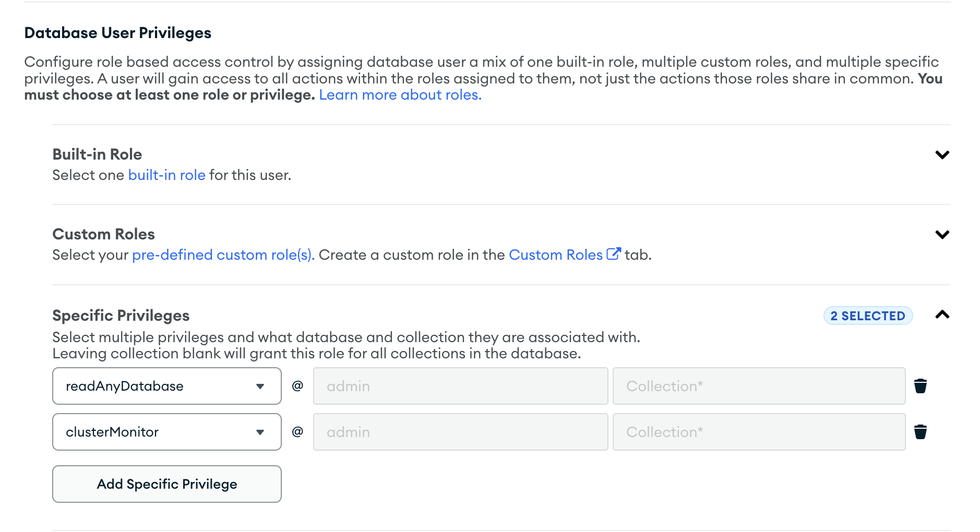
Task: Click the "Custom Roles" tab link
Action: (556, 255)
